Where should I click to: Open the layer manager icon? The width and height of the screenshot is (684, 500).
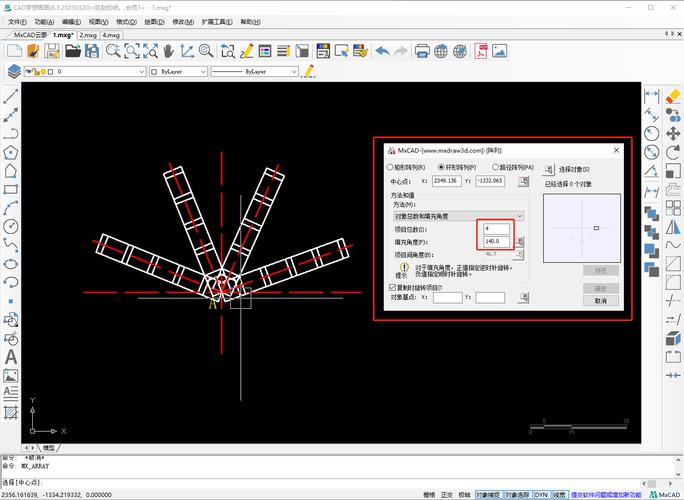[14, 72]
